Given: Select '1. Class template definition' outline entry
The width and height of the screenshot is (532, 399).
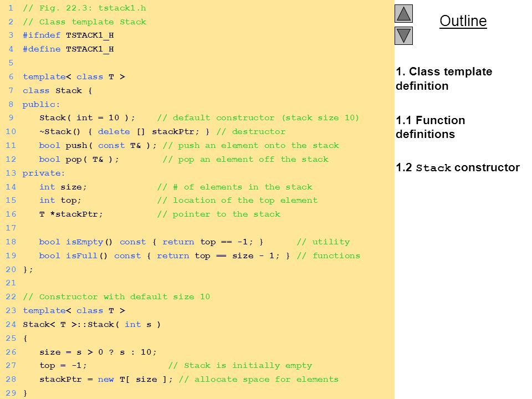Looking at the screenshot, I should (x=444, y=79).
